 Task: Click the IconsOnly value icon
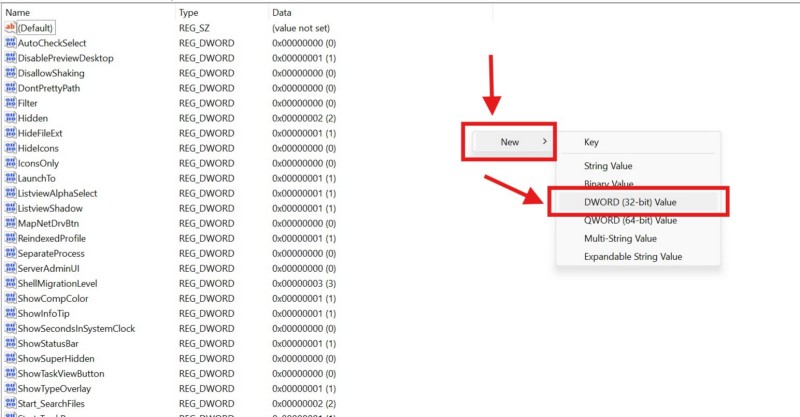(10, 163)
